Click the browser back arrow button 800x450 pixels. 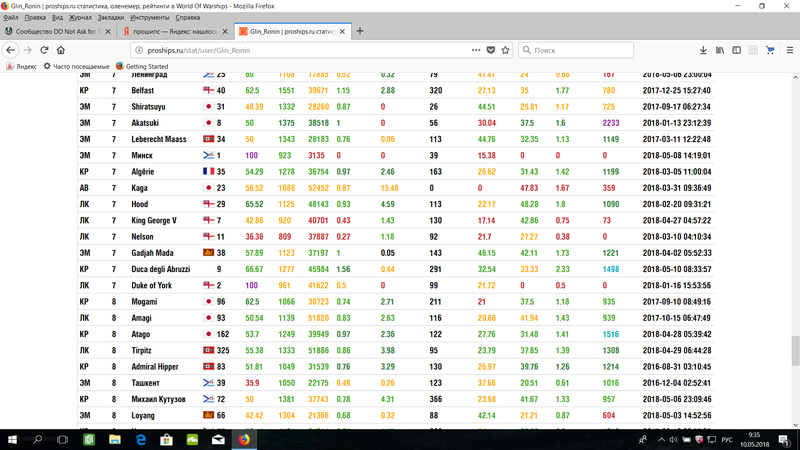point(10,49)
